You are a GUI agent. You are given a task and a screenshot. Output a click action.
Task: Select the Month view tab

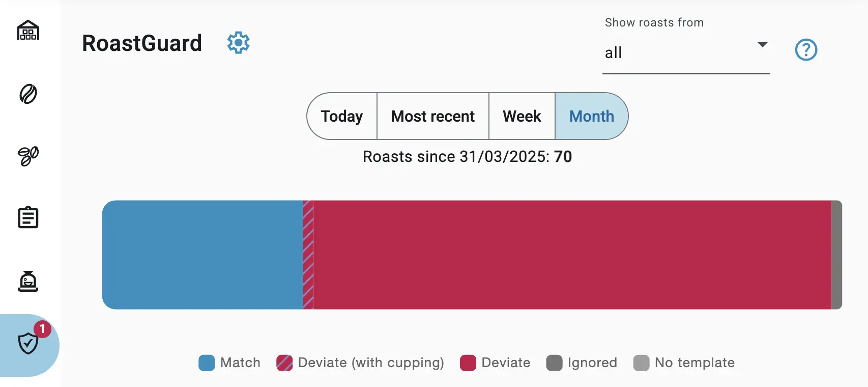[x=591, y=116]
